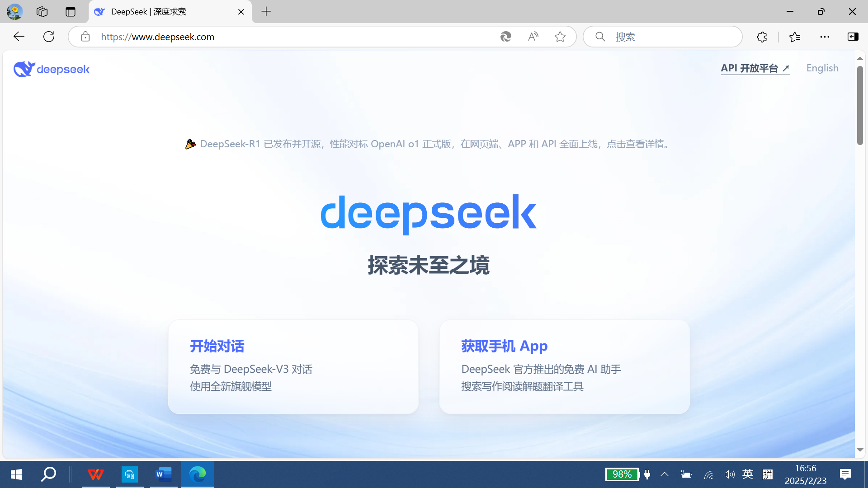Open the volume speaker tray icon
The image size is (868, 488).
(729, 474)
